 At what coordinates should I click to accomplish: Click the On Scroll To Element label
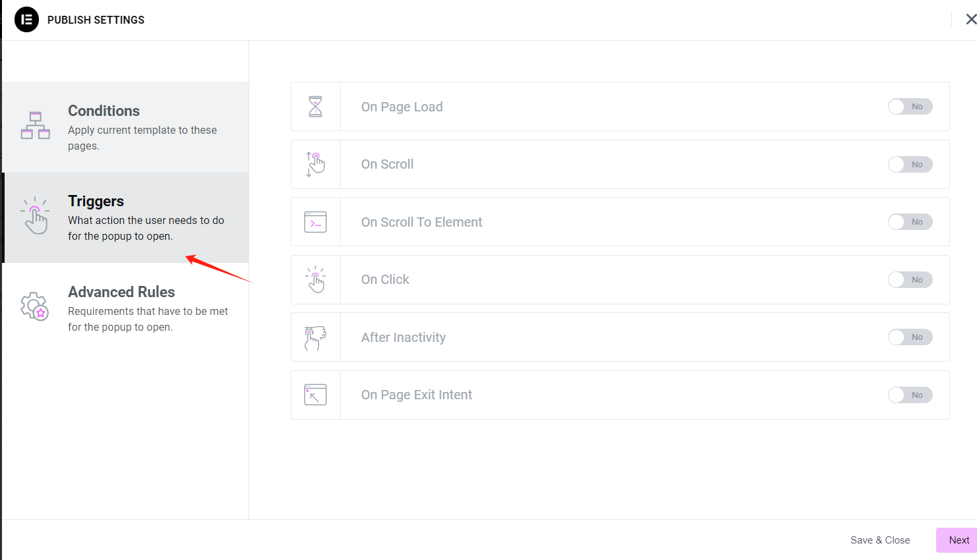[x=422, y=222]
